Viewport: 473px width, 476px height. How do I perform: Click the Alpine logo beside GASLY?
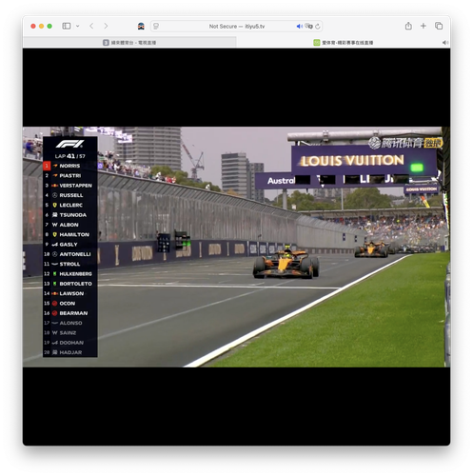55,245
